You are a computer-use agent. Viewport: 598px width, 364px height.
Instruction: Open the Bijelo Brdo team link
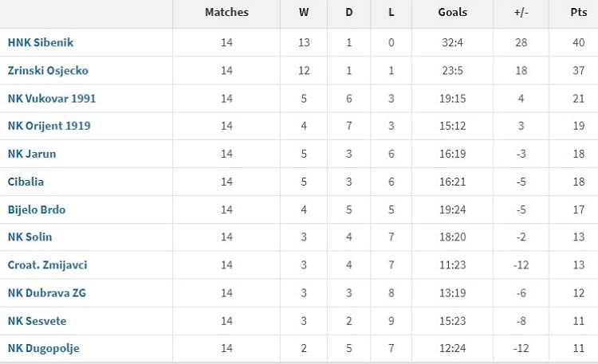tap(37, 209)
